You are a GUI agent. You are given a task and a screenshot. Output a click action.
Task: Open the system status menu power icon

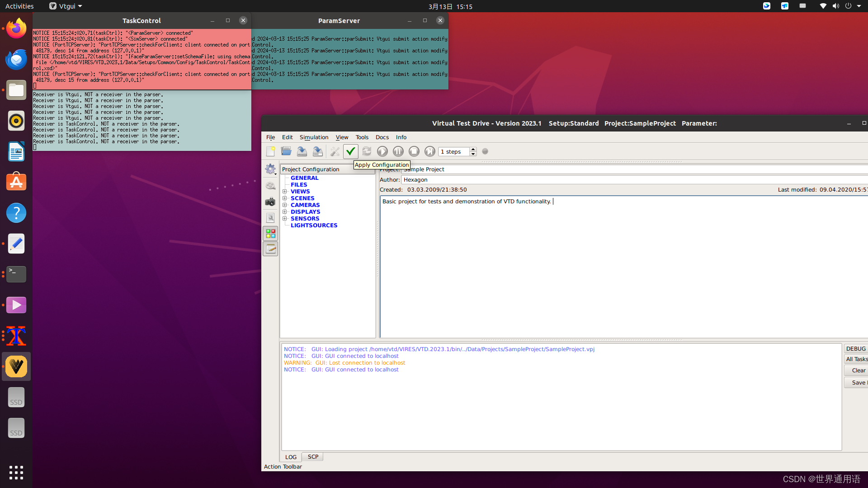click(848, 6)
